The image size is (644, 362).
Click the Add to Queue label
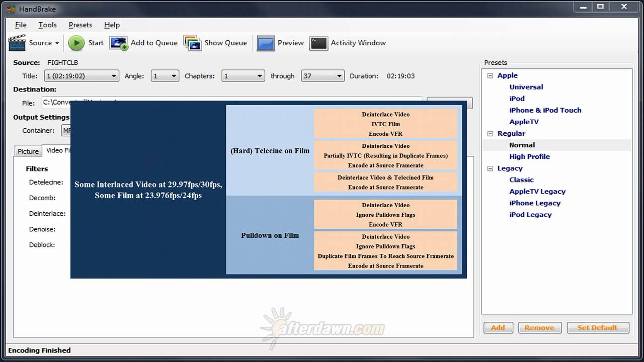154,43
